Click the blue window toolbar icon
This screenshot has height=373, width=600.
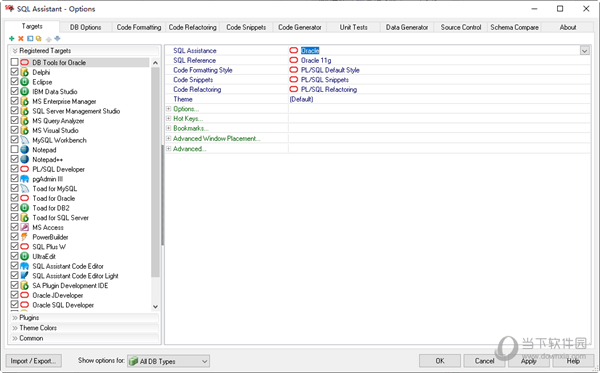coord(30,39)
